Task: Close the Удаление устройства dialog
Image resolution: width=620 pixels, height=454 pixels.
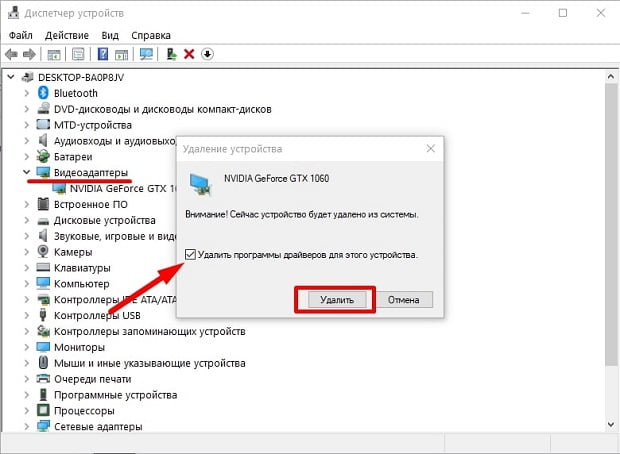Action: (x=431, y=149)
